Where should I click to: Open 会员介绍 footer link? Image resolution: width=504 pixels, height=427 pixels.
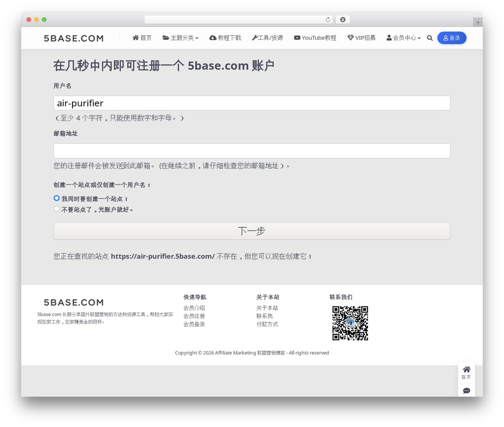click(x=194, y=308)
